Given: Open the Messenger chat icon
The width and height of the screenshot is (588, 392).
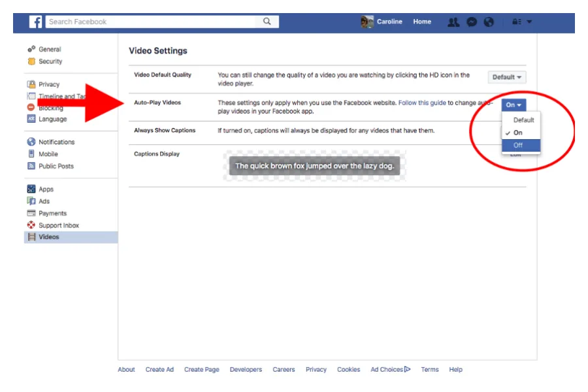Looking at the screenshot, I should [472, 21].
